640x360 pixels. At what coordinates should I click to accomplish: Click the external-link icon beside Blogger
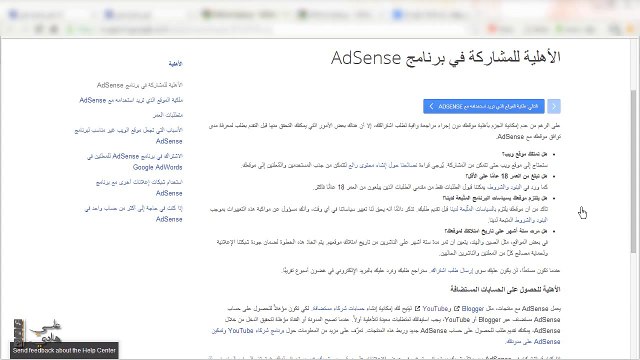tap(457, 309)
